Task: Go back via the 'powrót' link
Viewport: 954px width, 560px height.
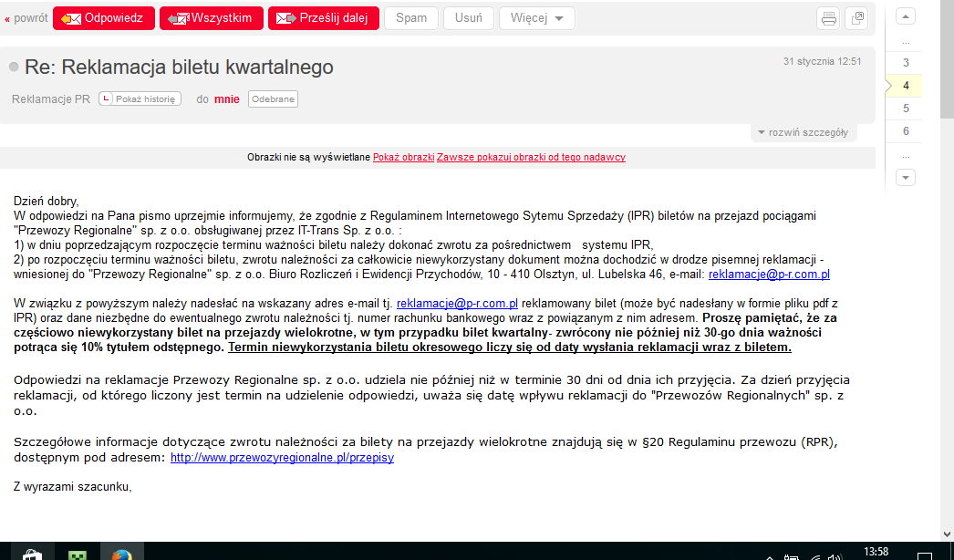Action: (26, 18)
